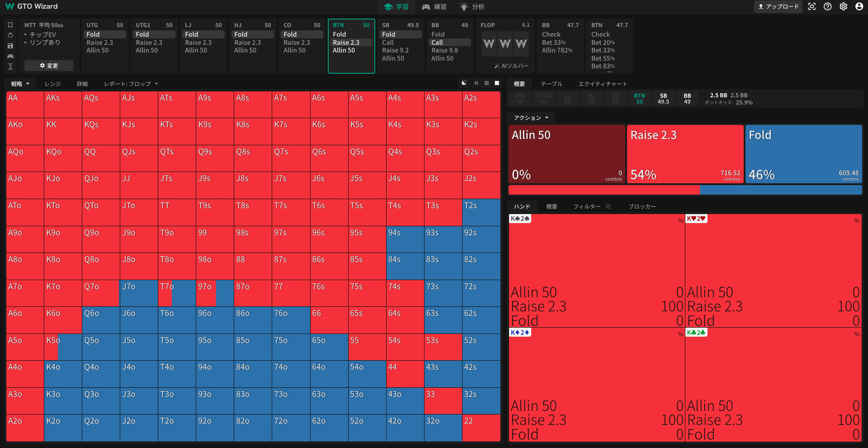Select the BB 49 position chip
This screenshot has width=868, height=448.
click(687, 99)
